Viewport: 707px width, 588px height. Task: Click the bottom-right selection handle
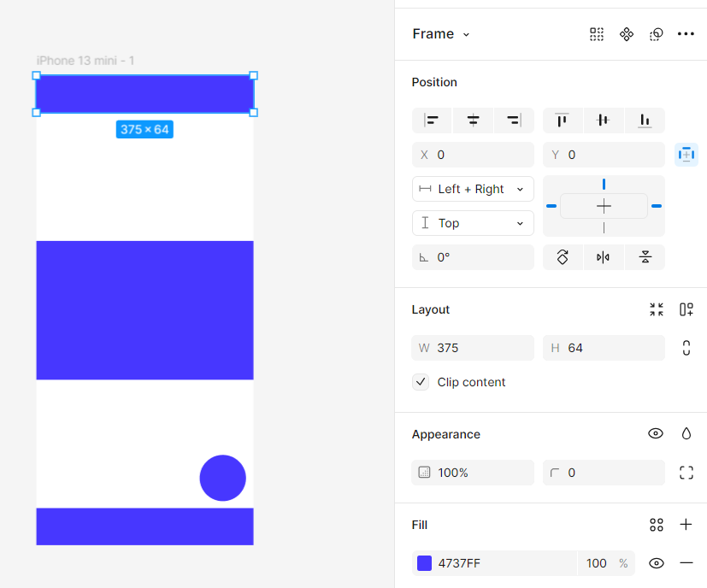[253, 112]
